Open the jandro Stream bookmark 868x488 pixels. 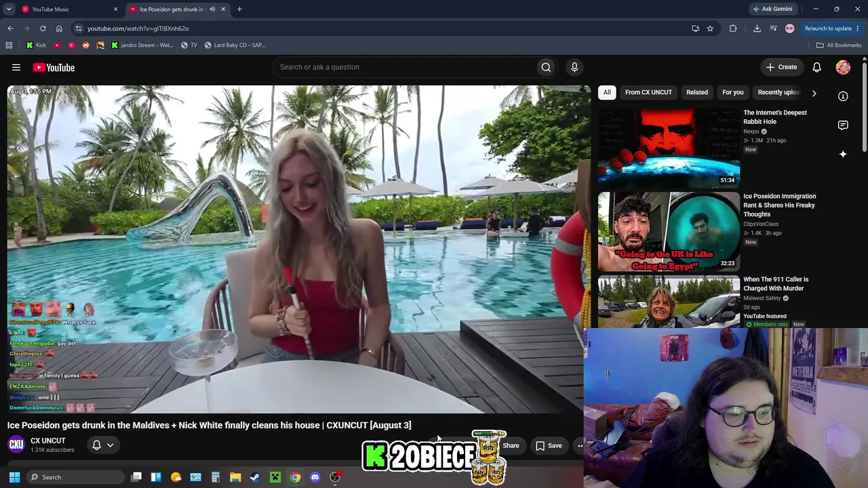142,45
